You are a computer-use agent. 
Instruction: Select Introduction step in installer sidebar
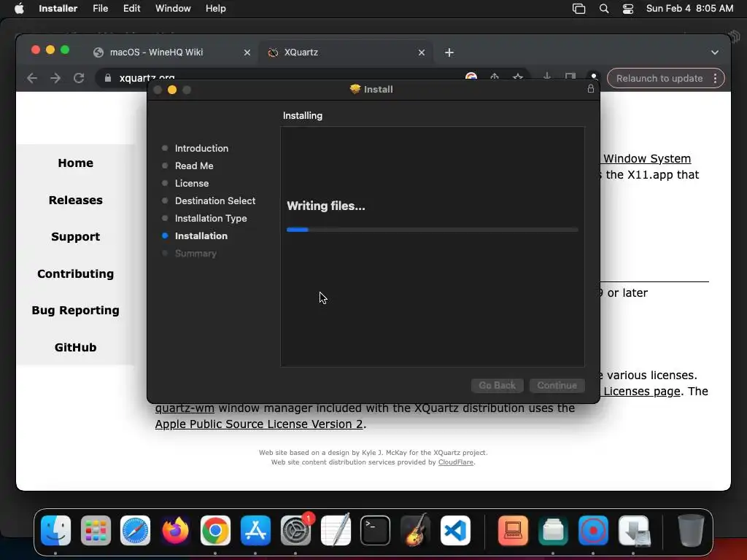point(201,148)
